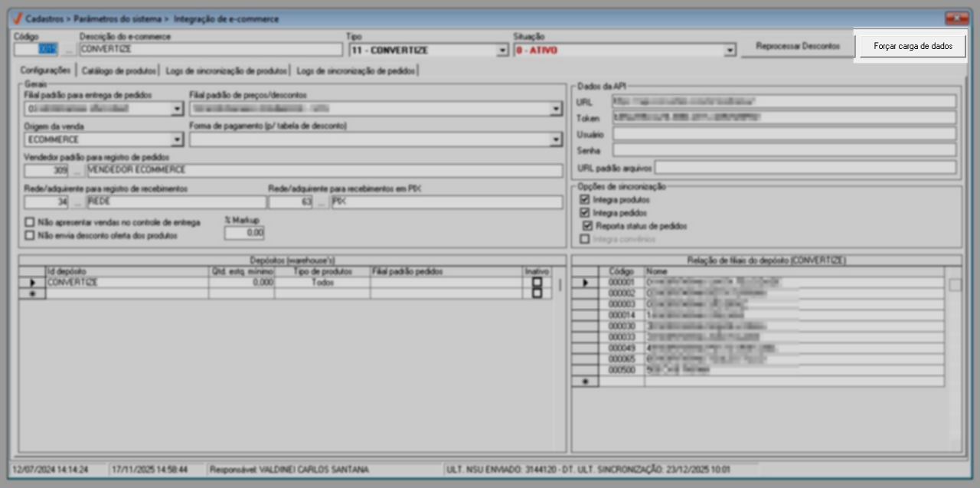Click the URL field in Dados da API

tap(785, 101)
